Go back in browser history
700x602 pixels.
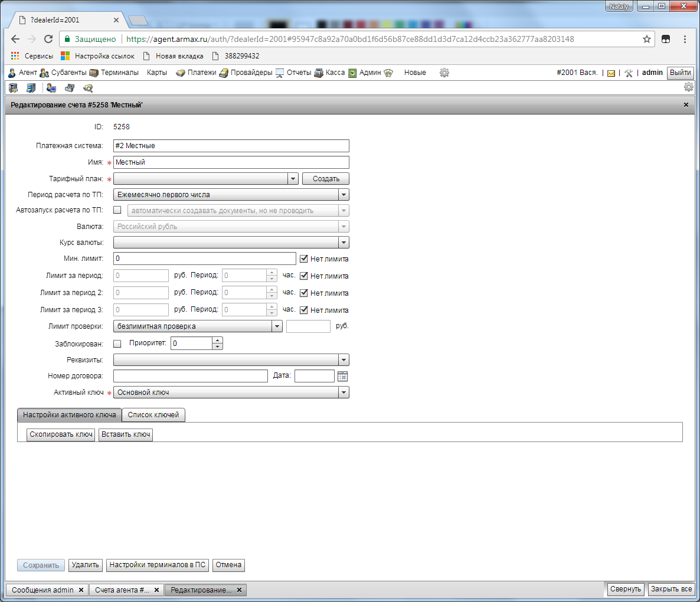tap(15, 40)
